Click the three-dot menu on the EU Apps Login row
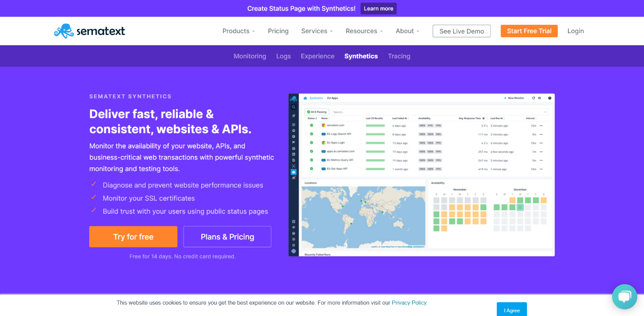 [x=541, y=143]
